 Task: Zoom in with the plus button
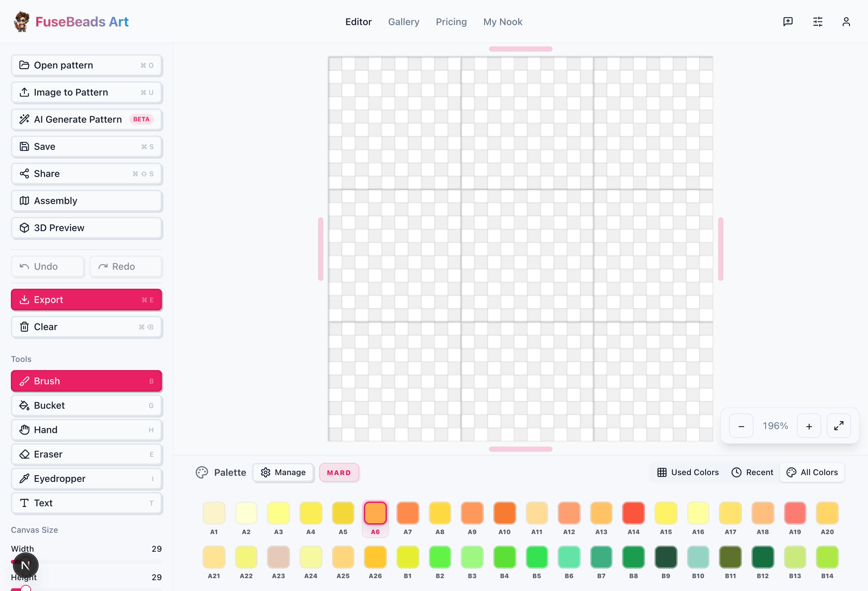(809, 426)
